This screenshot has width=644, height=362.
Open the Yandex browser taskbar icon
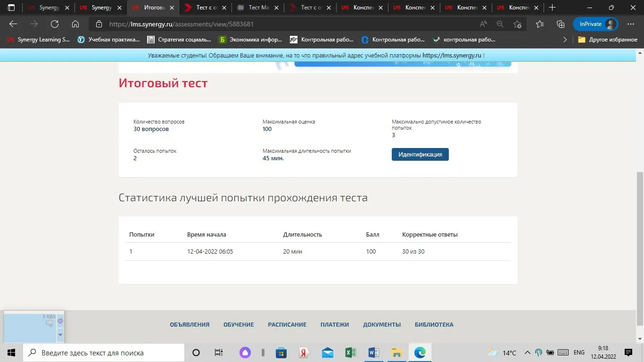(304, 353)
